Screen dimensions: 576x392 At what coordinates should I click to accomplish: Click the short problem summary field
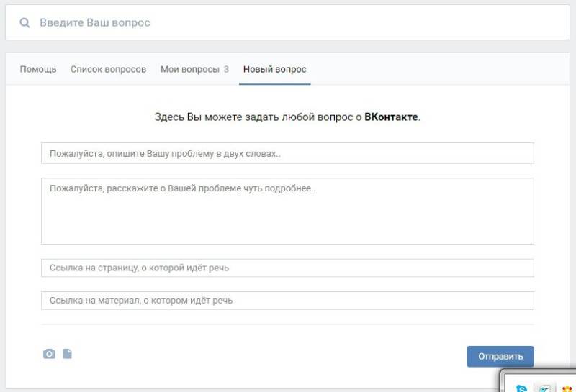coord(287,153)
